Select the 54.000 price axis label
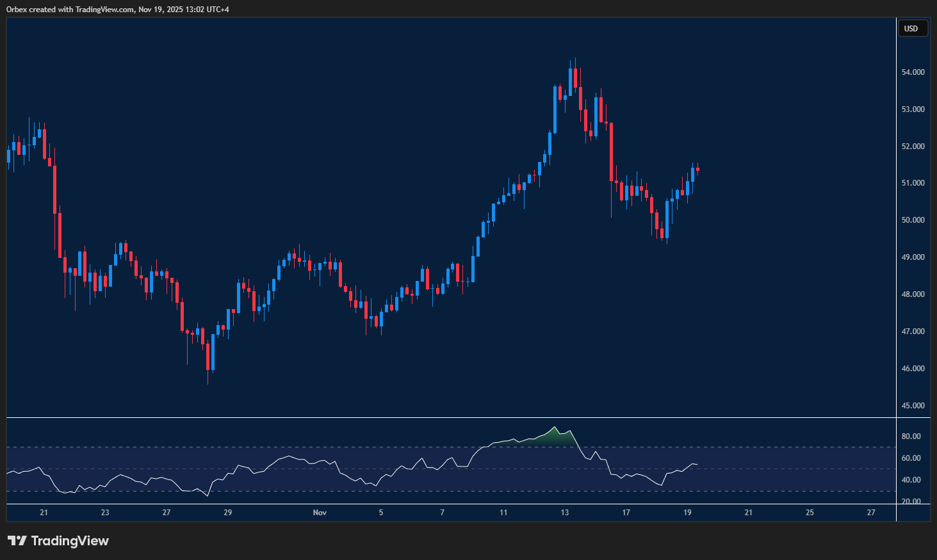 point(913,72)
